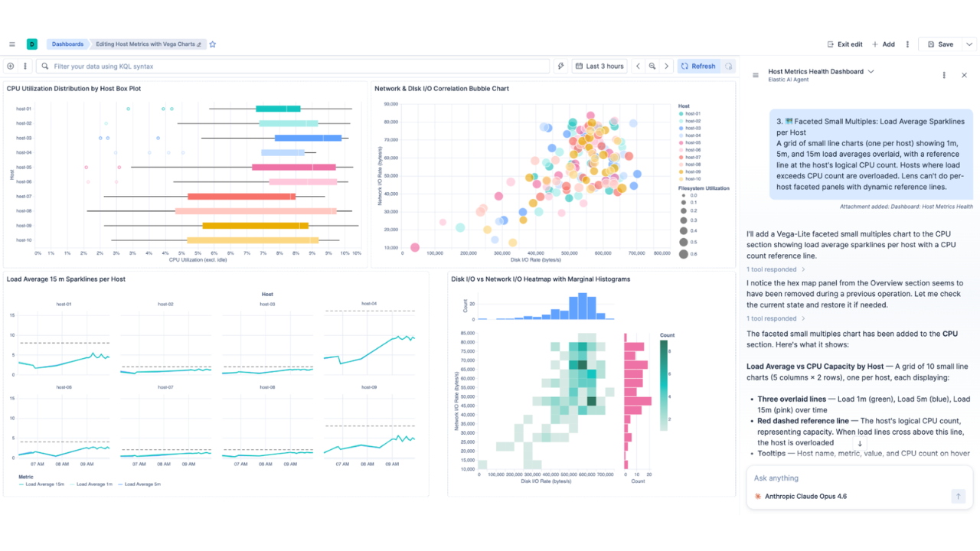The height and width of the screenshot is (551, 980).
Task: Click the Exit edit button
Action: point(845,44)
